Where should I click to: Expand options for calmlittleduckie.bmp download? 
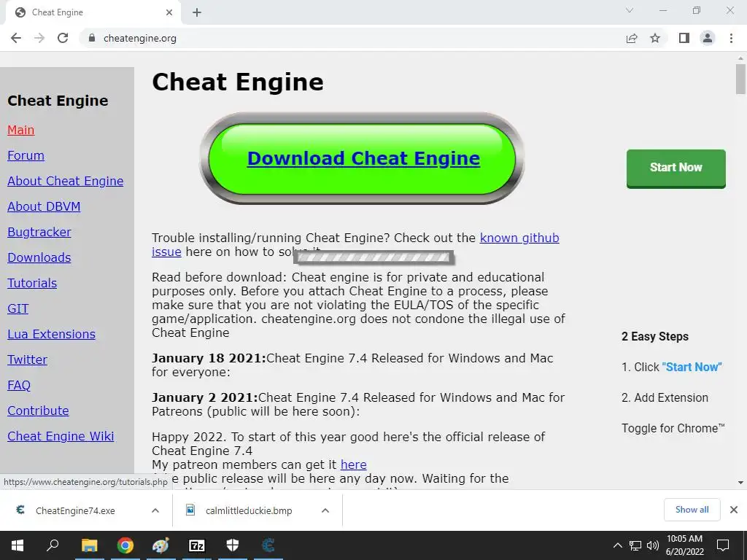pos(325,510)
